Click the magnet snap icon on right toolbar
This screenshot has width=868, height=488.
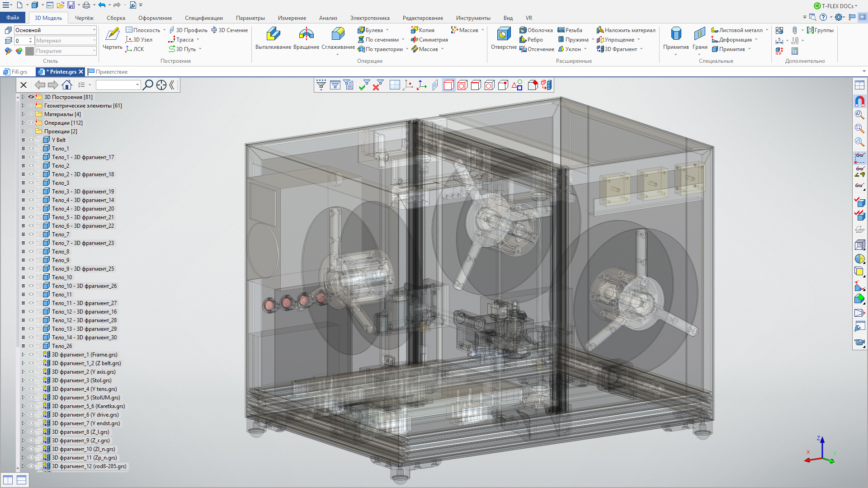pos(859,101)
